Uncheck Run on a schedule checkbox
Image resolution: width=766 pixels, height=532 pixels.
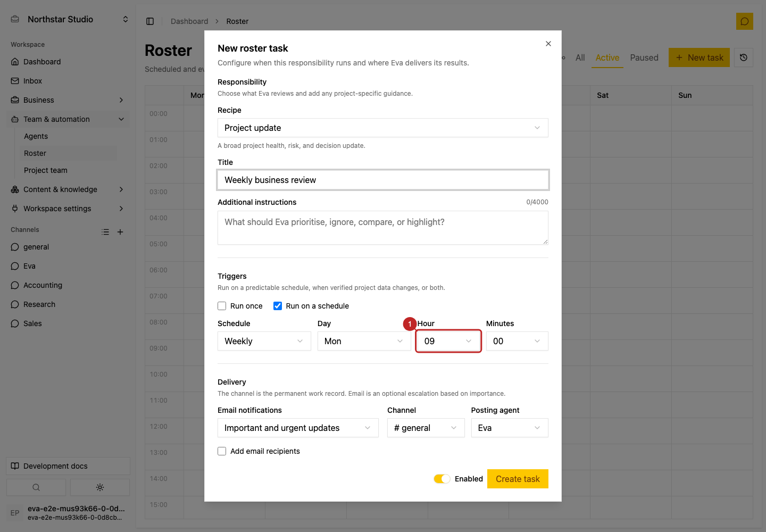pyautogui.click(x=278, y=306)
